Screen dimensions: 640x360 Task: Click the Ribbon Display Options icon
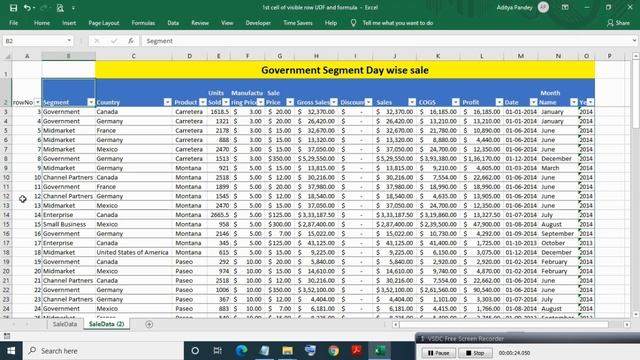(x=565, y=7)
